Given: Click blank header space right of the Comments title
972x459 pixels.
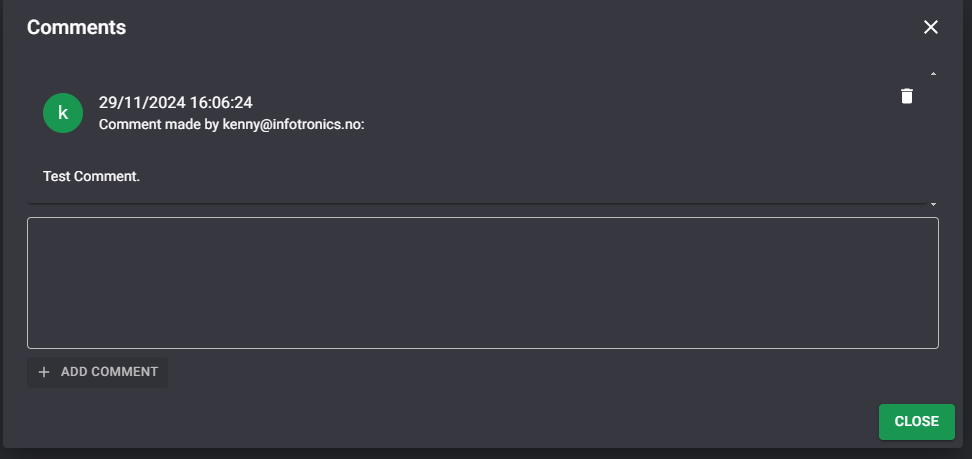Looking at the screenshot, I should (500, 27).
